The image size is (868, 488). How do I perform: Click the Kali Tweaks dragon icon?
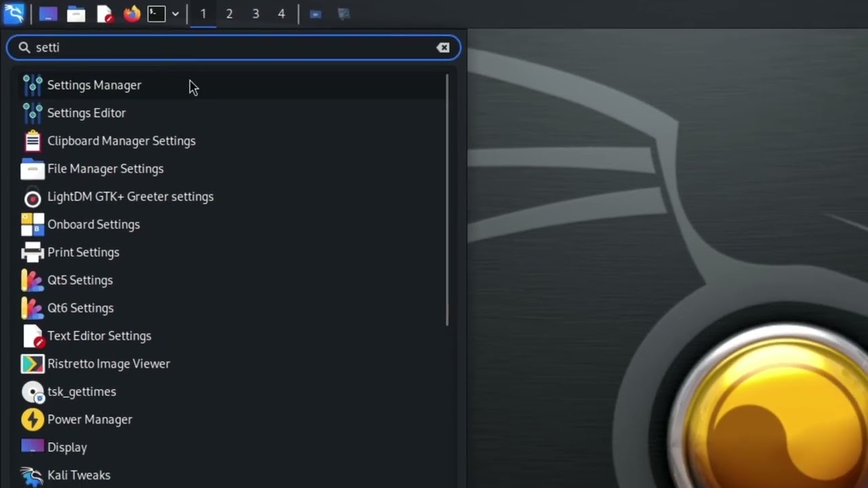click(x=33, y=476)
